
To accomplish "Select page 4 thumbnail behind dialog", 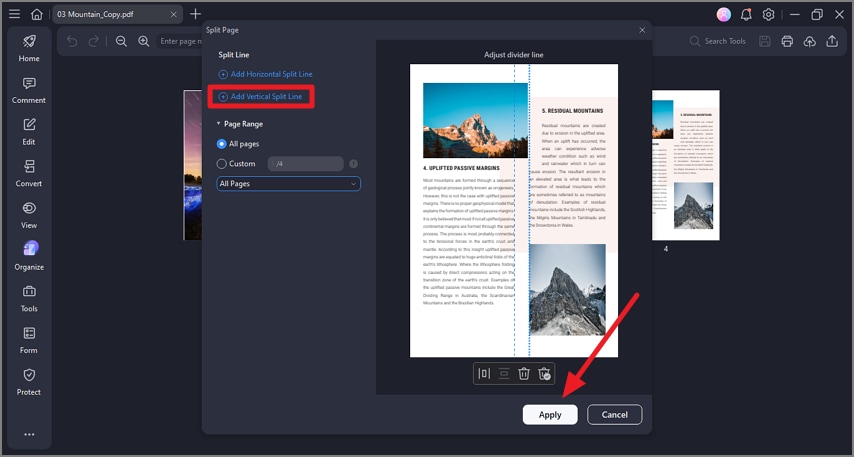I will [x=686, y=165].
